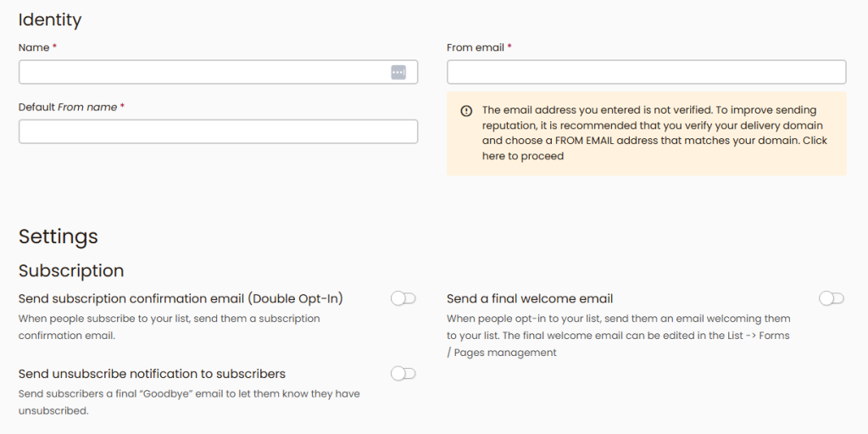The height and width of the screenshot is (434, 868).
Task: Click the 'Default From name' label
Action: click(x=68, y=108)
